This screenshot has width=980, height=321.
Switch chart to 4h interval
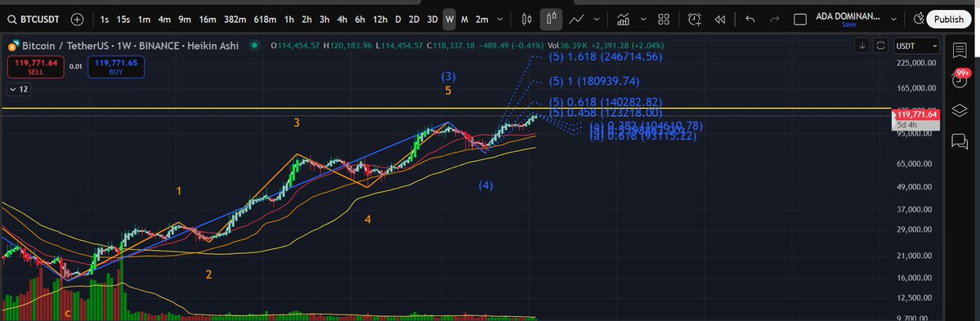(x=342, y=20)
